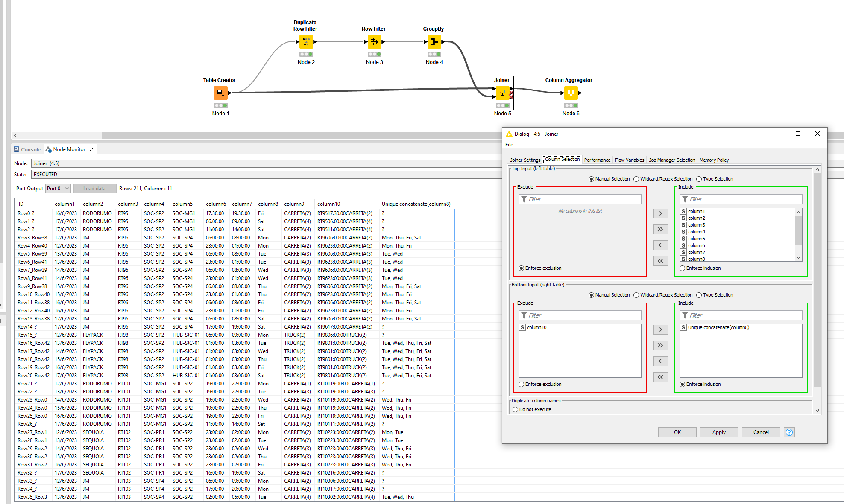Focus the top Include filter field
Image resolution: width=844 pixels, height=504 pixels.
(741, 199)
